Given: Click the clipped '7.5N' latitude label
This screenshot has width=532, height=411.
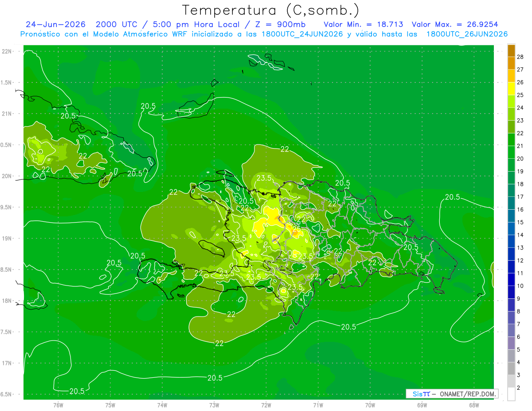Looking at the screenshot, I should (7, 332).
